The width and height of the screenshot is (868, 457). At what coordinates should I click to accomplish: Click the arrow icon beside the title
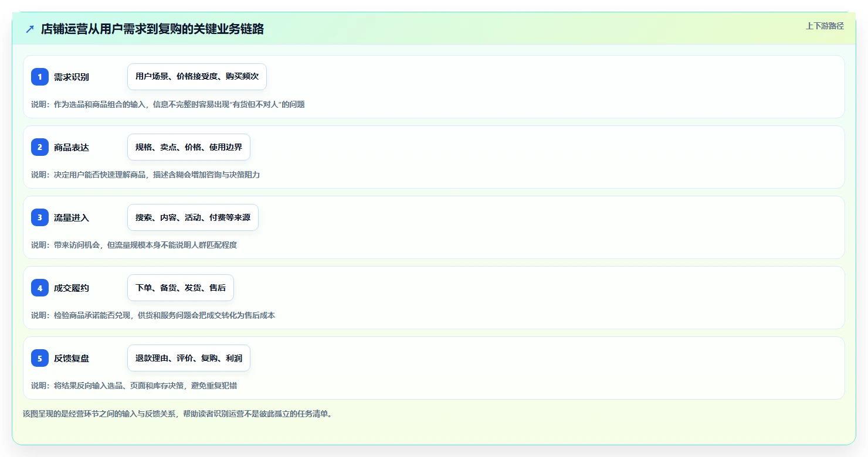point(30,29)
